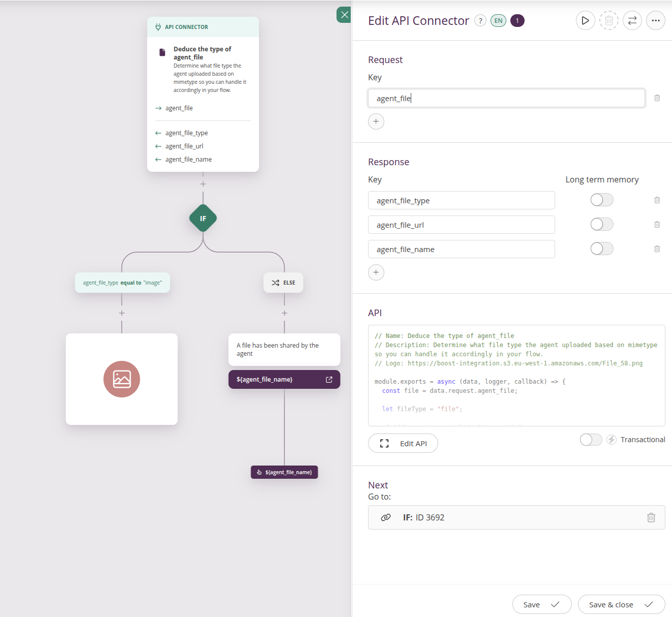Click the swap arrows icon in header
This screenshot has height=617, width=672.
(x=632, y=21)
